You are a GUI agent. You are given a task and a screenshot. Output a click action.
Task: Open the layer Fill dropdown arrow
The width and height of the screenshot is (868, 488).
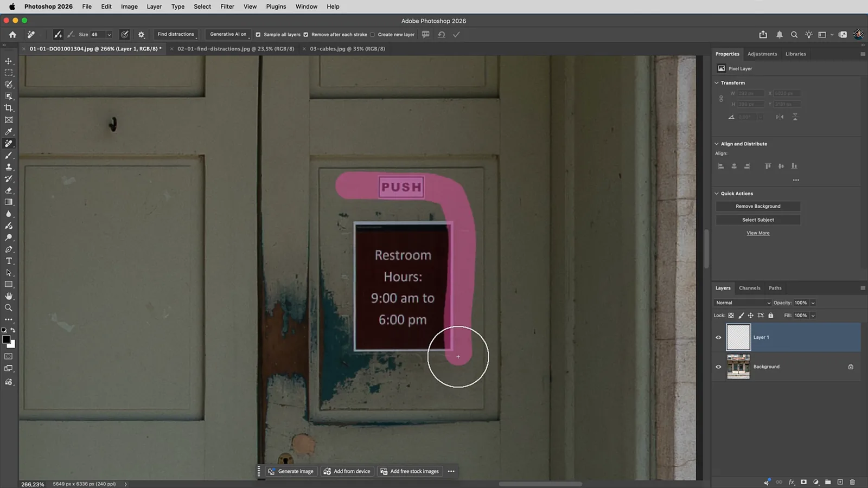pyautogui.click(x=813, y=316)
